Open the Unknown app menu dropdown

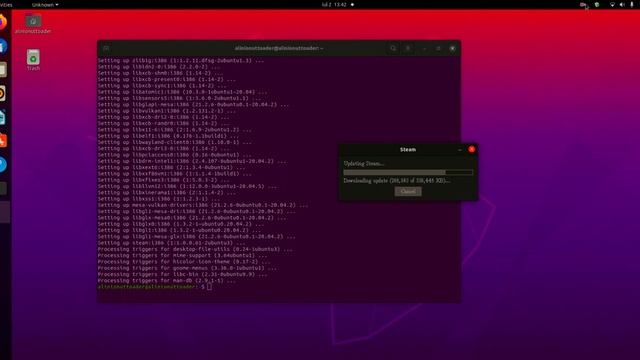[x=45, y=4]
